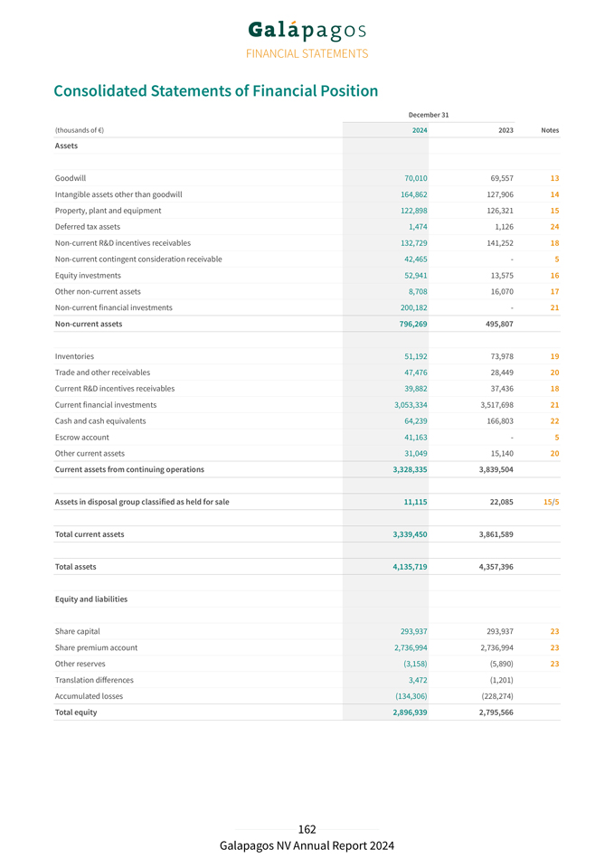Click page number 162 in the footer

(307, 829)
